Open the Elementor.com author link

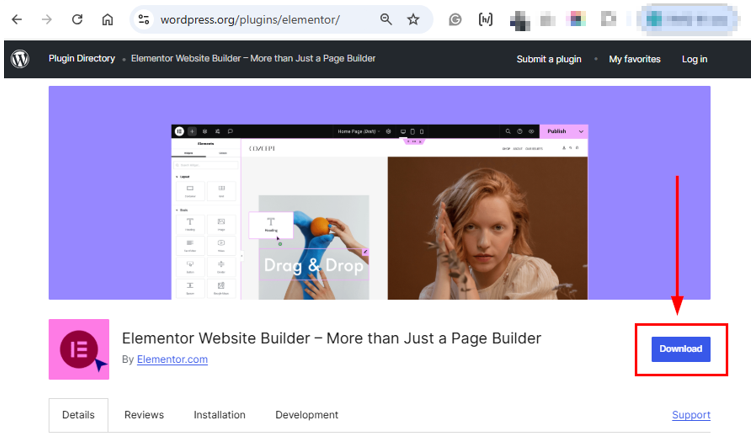tap(172, 359)
